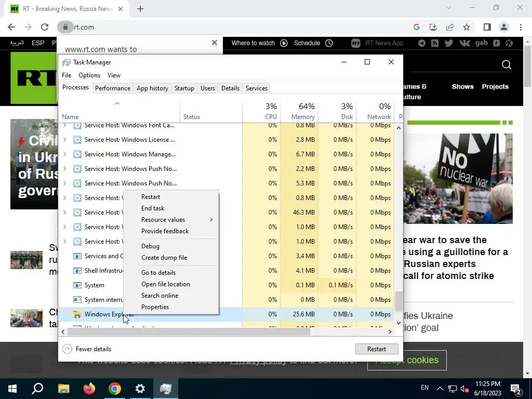
Task: Open Task Manager File menu
Action: pyautogui.click(x=66, y=75)
